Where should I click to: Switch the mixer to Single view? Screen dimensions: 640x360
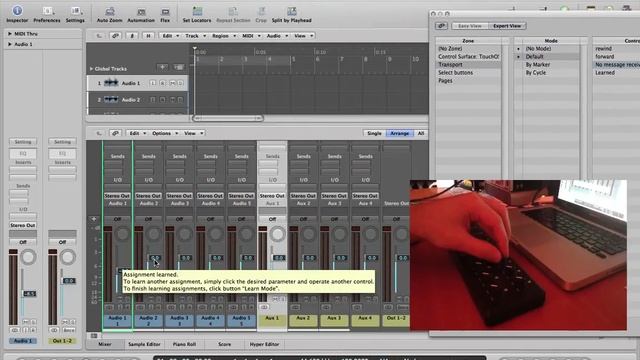tap(374, 133)
